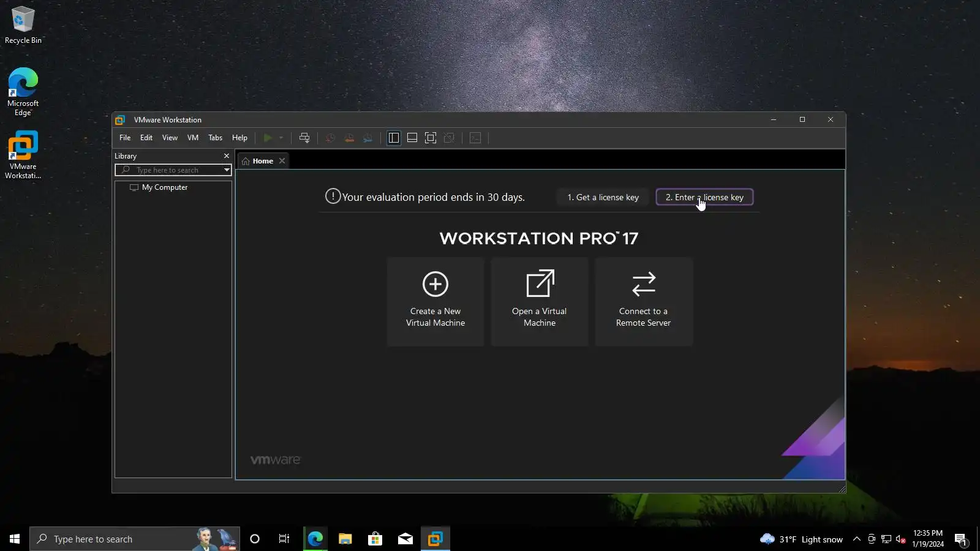980x551 pixels.
Task: Open the File menu
Action: pyautogui.click(x=125, y=138)
